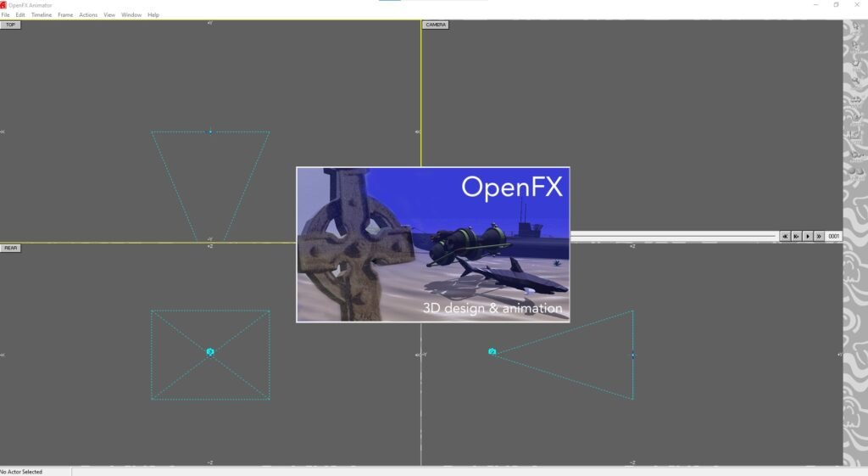Click the lowest tool icon in right toolbar
868x476 pixels.
pos(854,171)
